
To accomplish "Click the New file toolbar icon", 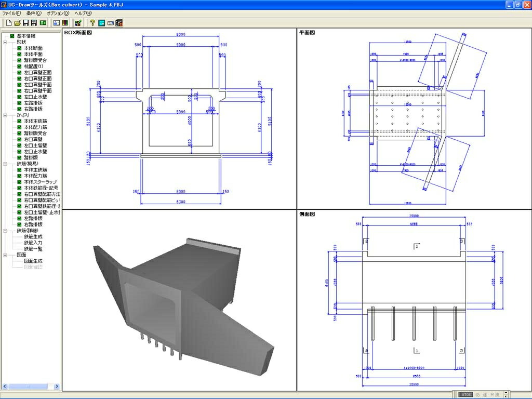I will 9,23.
